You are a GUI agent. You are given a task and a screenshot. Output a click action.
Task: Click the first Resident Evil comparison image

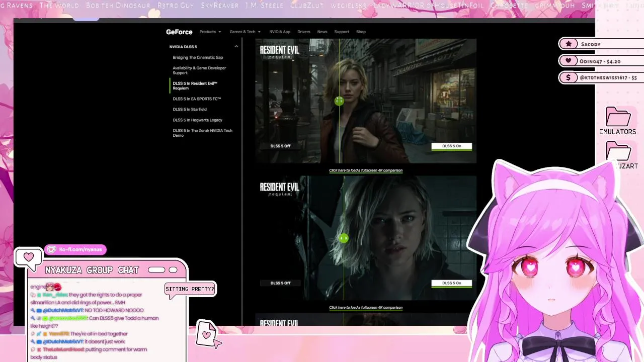coord(366,101)
